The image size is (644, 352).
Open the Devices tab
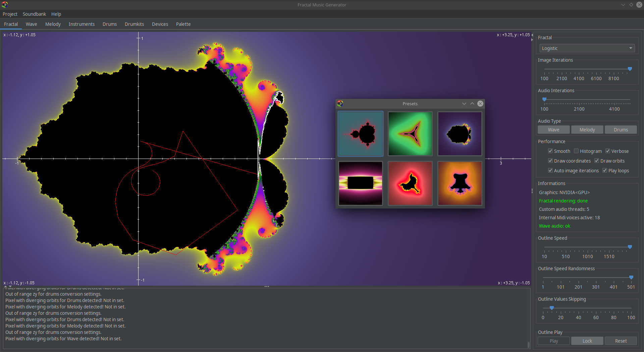[x=160, y=24]
